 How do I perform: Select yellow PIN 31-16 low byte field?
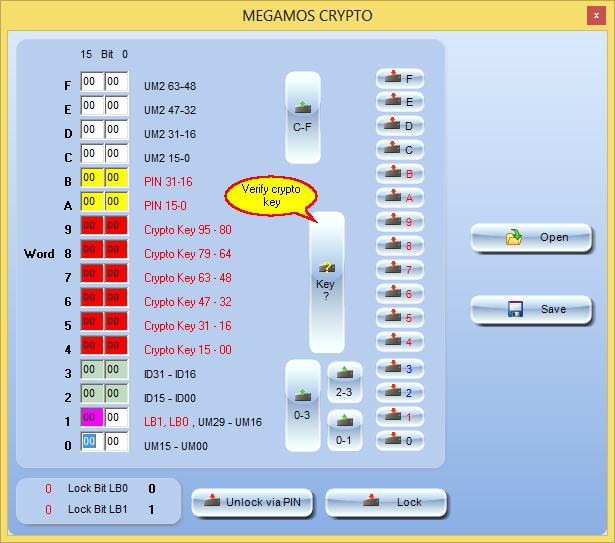coord(116,177)
